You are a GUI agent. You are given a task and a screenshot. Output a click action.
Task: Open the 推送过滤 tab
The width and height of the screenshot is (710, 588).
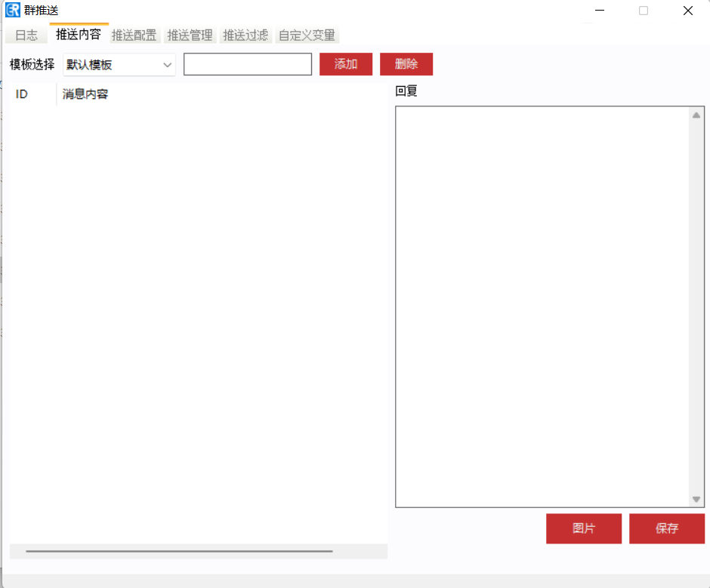[245, 35]
